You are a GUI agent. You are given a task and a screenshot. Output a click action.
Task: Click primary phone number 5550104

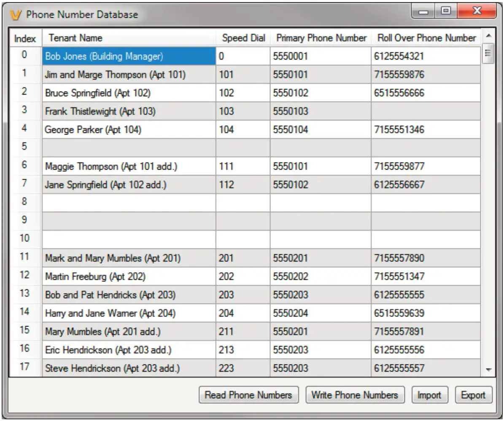click(x=321, y=130)
